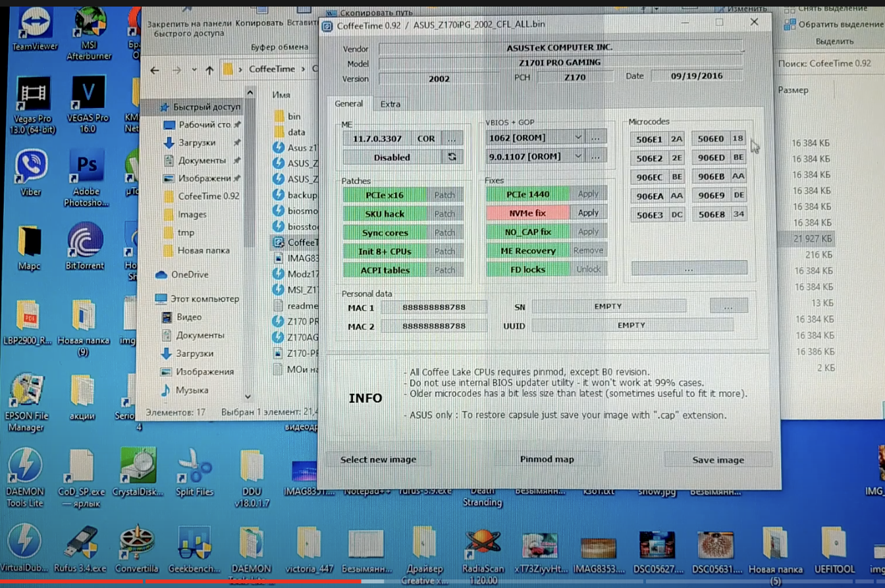The image size is (885, 588).
Task: Open the LBP2900 PDF desktop icon
Action: [28, 323]
